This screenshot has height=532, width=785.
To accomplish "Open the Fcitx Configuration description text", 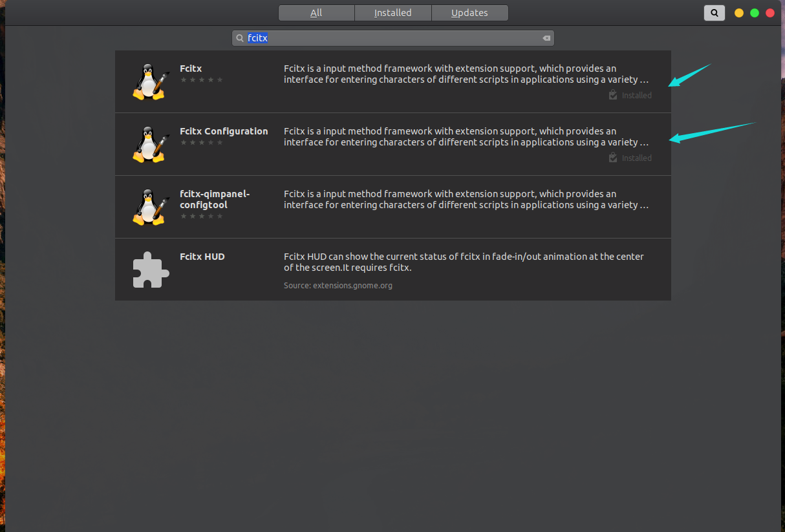I will click(x=466, y=137).
